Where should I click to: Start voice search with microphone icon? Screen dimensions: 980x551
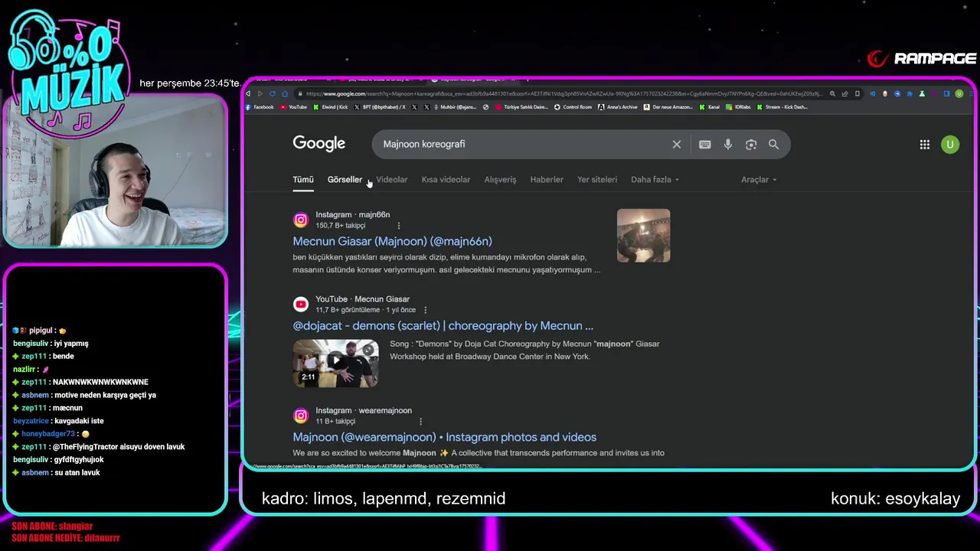[x=728, y=144]
